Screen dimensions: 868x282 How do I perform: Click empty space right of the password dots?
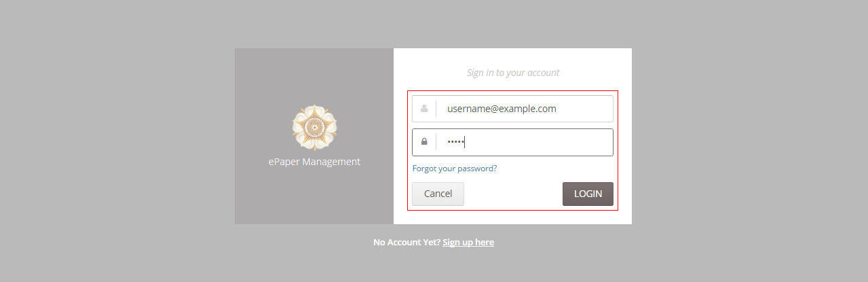pyautogui.click(x=543, y=142)
